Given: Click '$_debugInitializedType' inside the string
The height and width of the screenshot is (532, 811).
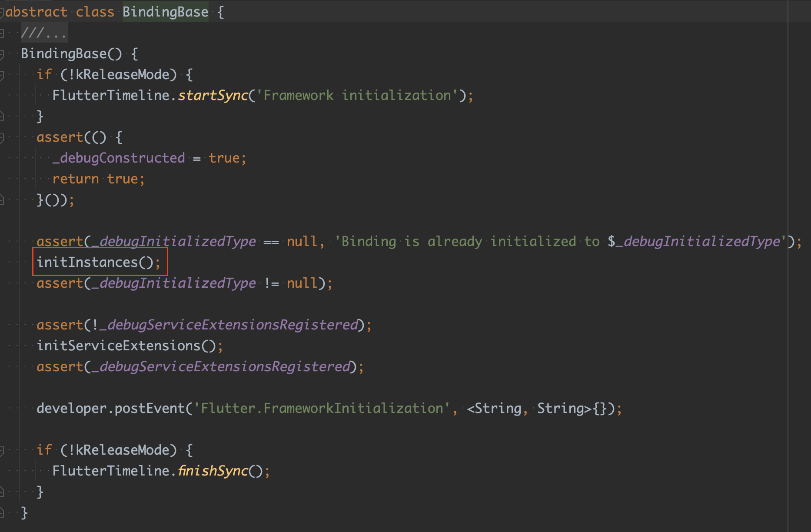Looking at the screenshot, I should coord(694,242).
